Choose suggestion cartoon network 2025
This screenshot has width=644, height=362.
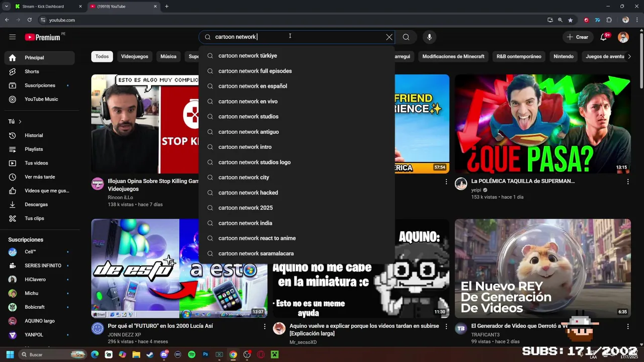(297, 208)
